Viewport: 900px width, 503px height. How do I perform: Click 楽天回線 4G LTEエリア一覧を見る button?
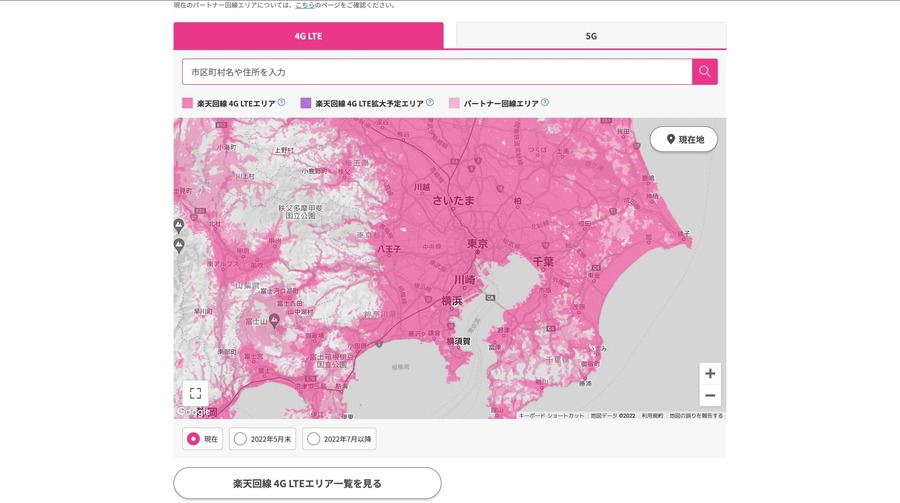click(307, 483)
